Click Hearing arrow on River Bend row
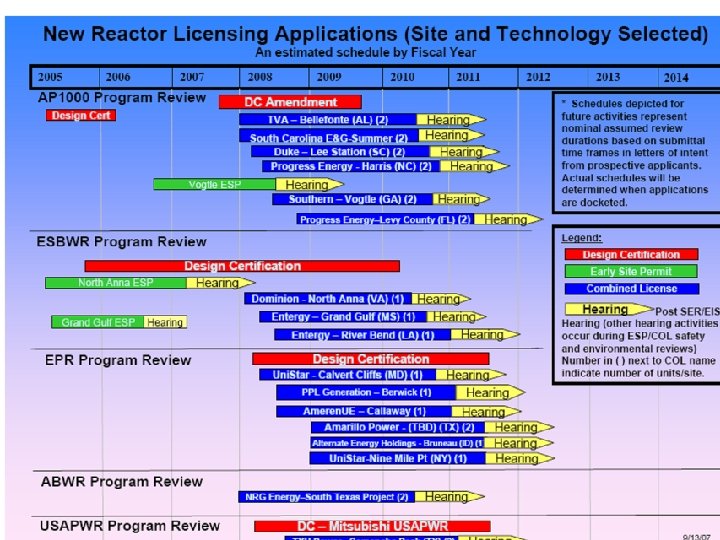720x540 pixels. coord(485,335)
